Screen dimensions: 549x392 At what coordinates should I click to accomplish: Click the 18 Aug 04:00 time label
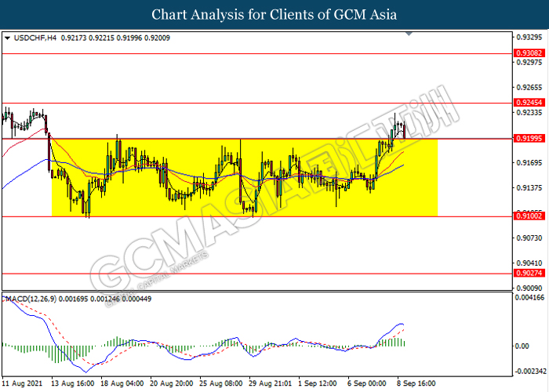coord(122,383)
